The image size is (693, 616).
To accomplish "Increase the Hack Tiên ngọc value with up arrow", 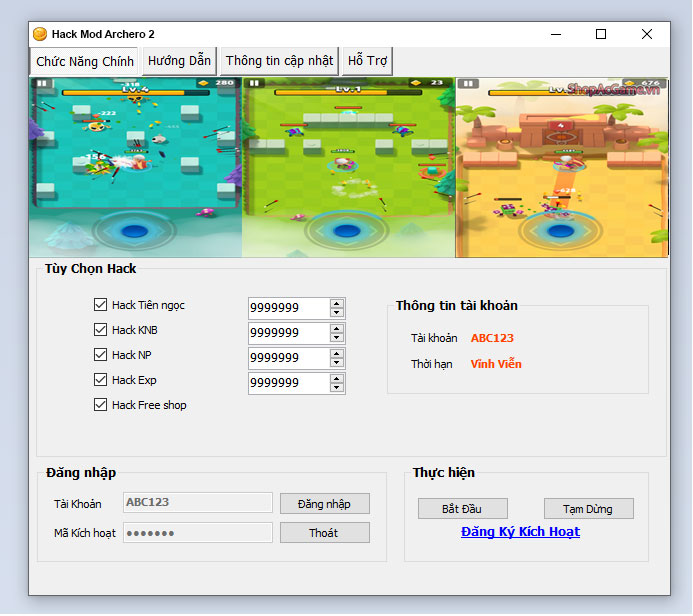I will pyautogui.click(x=337, y=303).
